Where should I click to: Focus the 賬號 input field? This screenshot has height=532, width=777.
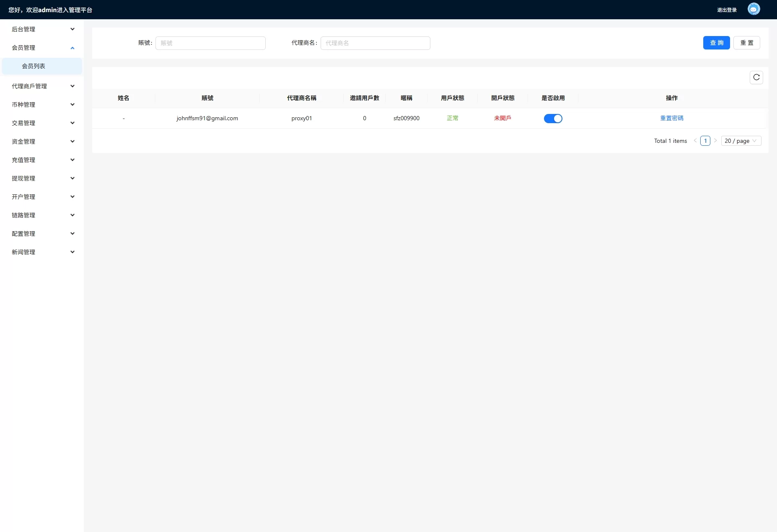210,43
